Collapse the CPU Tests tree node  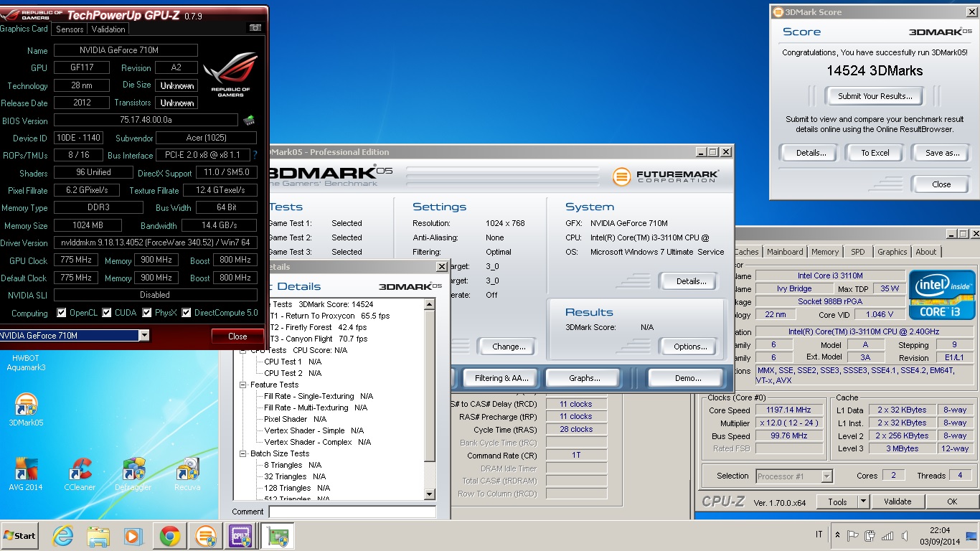[x=242, y=350]
